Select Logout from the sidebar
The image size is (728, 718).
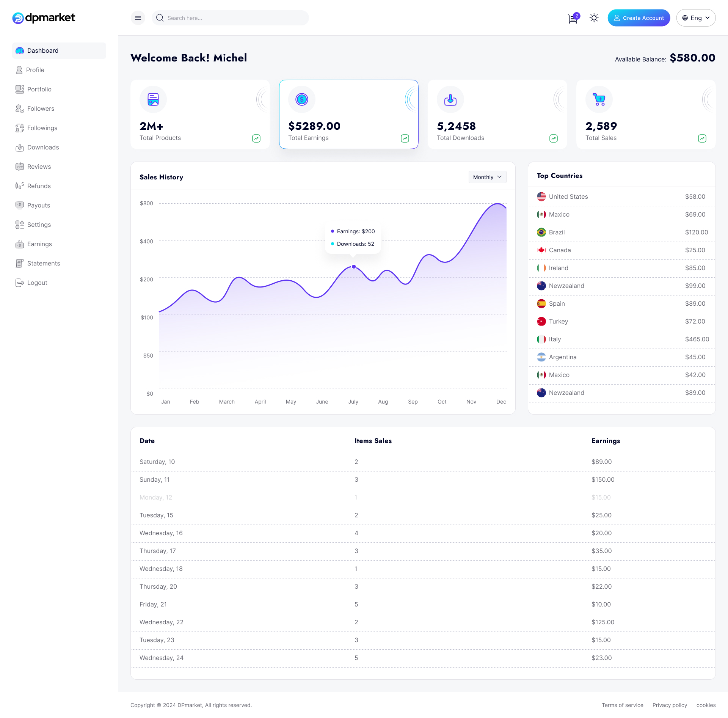[x=36, y=283]
